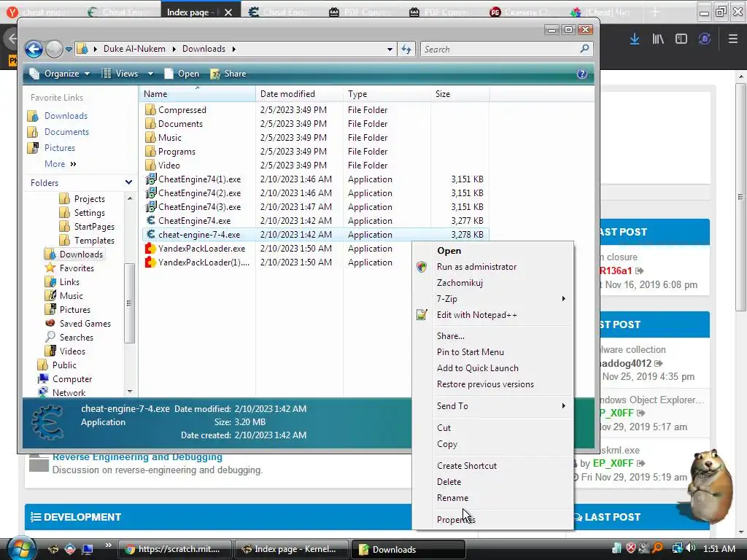
Task: Click the magnifier icon in Search box
Action: 584,49
